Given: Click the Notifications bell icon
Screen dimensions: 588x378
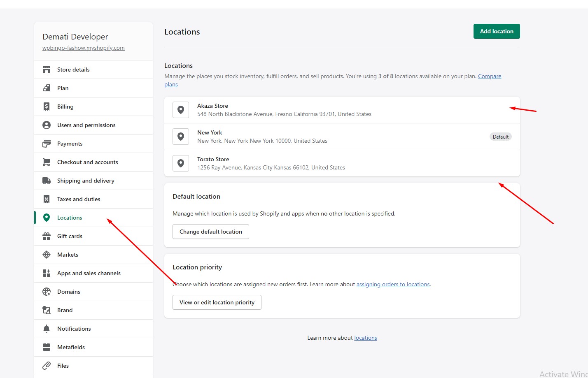Looking at the screenshot, I should (x=47, y=329).
